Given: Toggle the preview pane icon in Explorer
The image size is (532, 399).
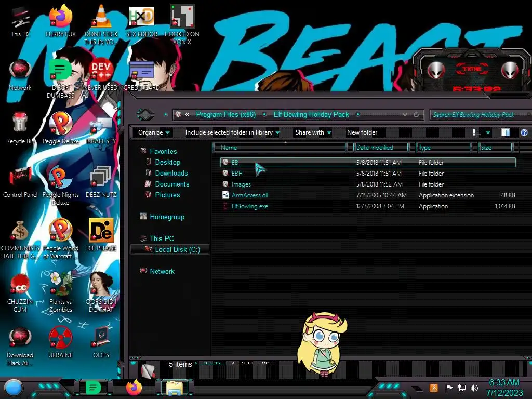Looking at the screenshot, I should [506, 132].
